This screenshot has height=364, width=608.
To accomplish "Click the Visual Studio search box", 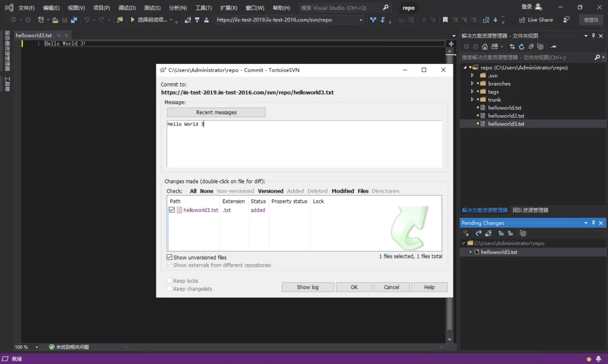I will 345,8.
